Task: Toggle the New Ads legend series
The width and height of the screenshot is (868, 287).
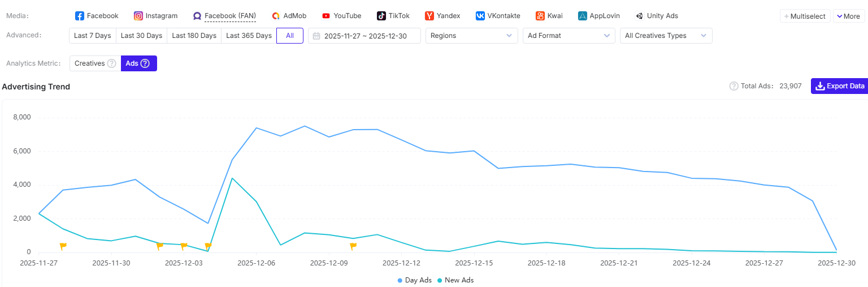Action: pyautogui.click(x=455, y=280)
